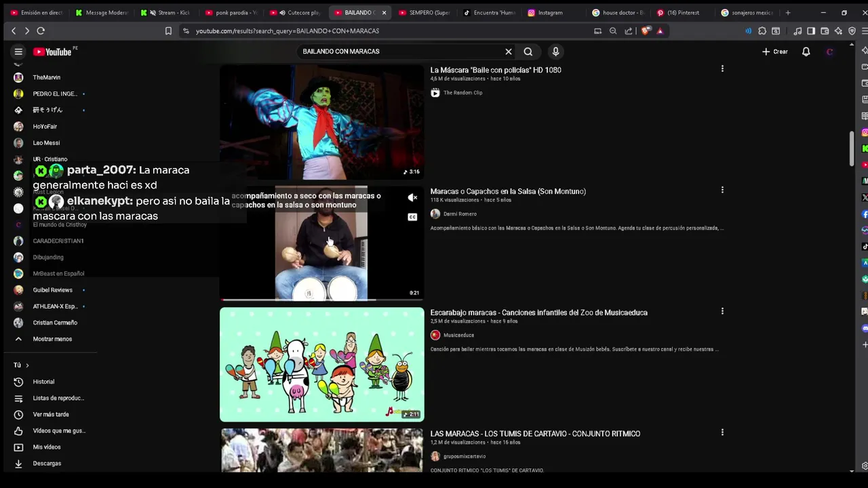Click the magnifier search button
This screenshot has height=488, width=868.
(528, 52)
